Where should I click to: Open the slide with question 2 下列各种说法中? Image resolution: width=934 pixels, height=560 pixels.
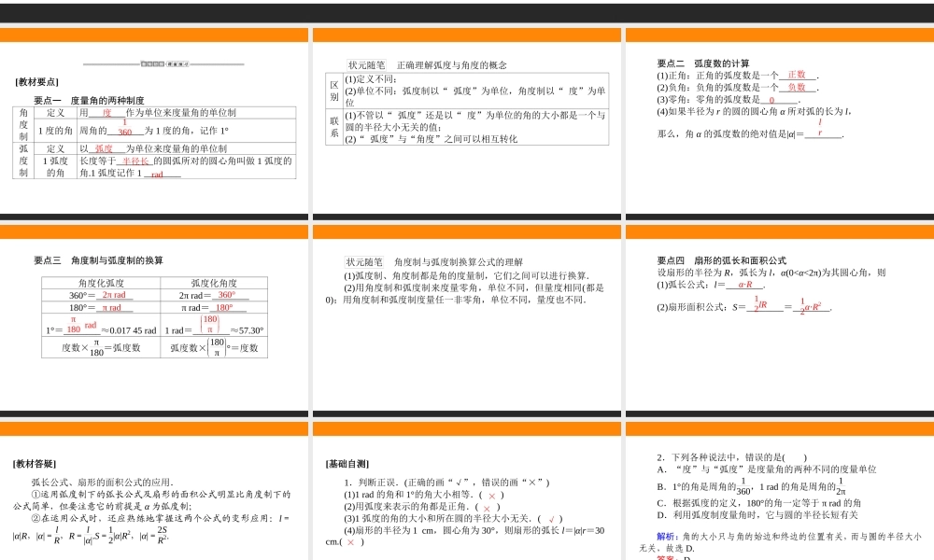coord(780,491)
